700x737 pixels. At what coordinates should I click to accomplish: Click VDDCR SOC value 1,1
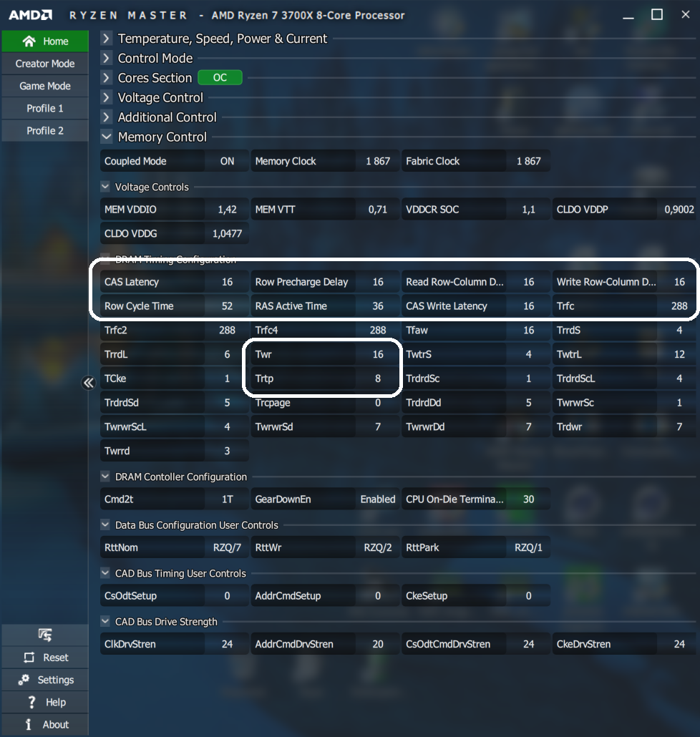528,210
